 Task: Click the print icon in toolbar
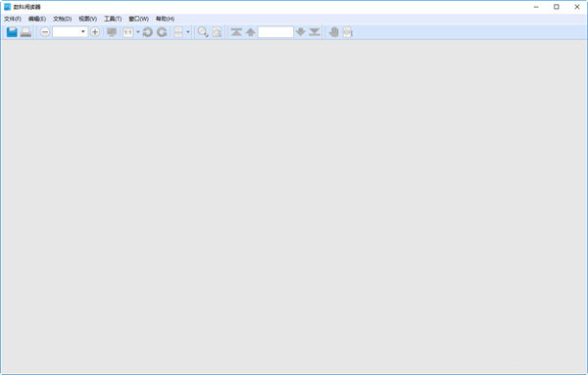click(x=25, y=32)
